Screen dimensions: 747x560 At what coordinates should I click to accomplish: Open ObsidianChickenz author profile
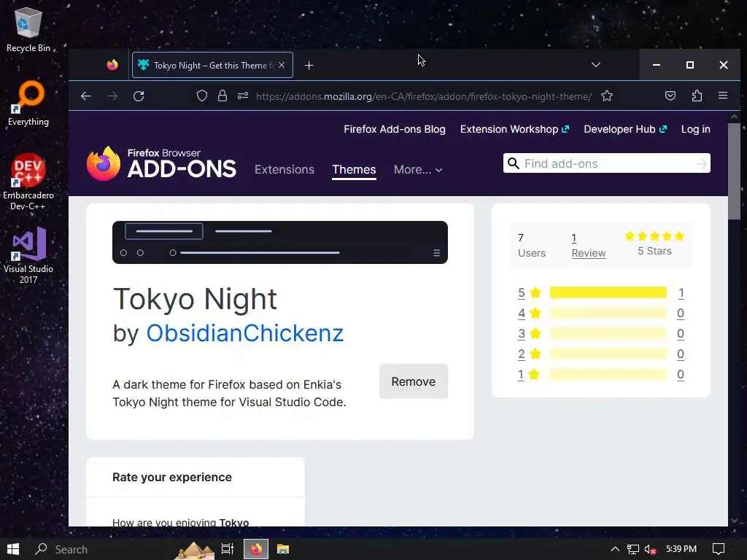pyautogui.click(x=245, y=332)
